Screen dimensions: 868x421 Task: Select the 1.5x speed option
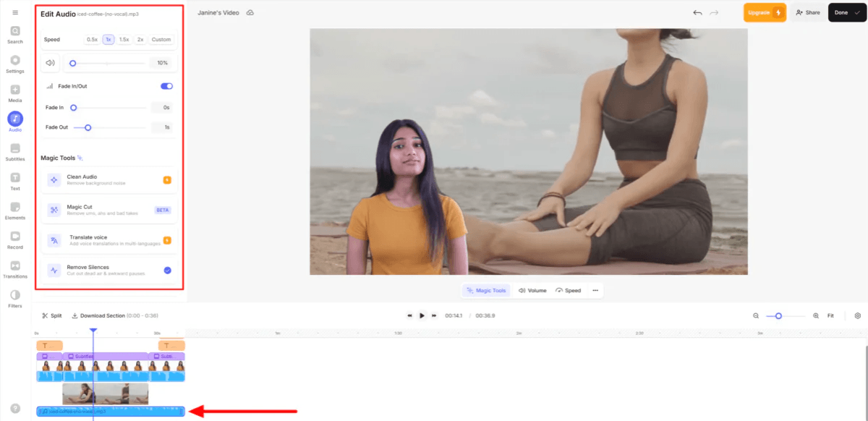(124, 40)
